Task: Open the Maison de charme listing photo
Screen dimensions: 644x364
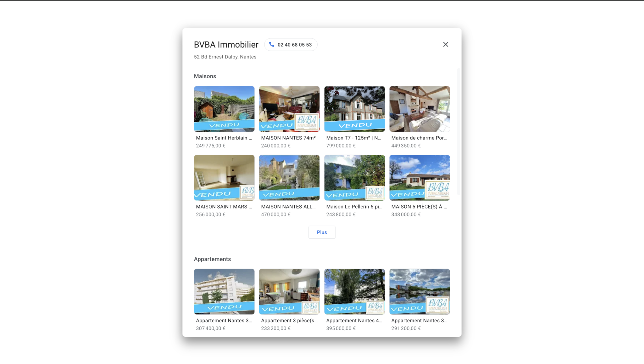Action: (x=419, y=109)
